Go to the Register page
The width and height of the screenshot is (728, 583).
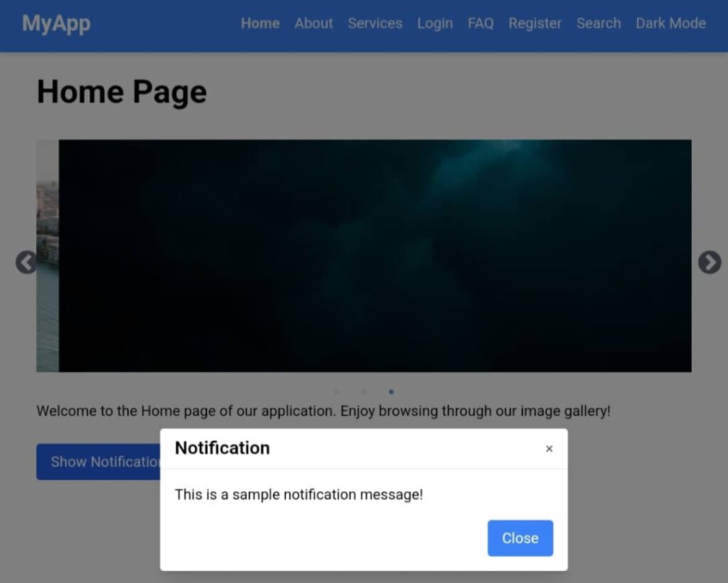point(535,23)
